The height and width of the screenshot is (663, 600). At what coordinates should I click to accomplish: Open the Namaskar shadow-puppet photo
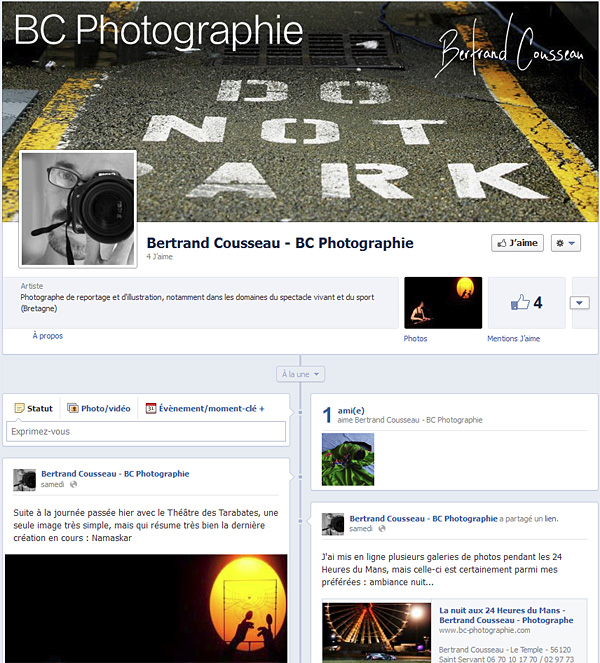146,608
